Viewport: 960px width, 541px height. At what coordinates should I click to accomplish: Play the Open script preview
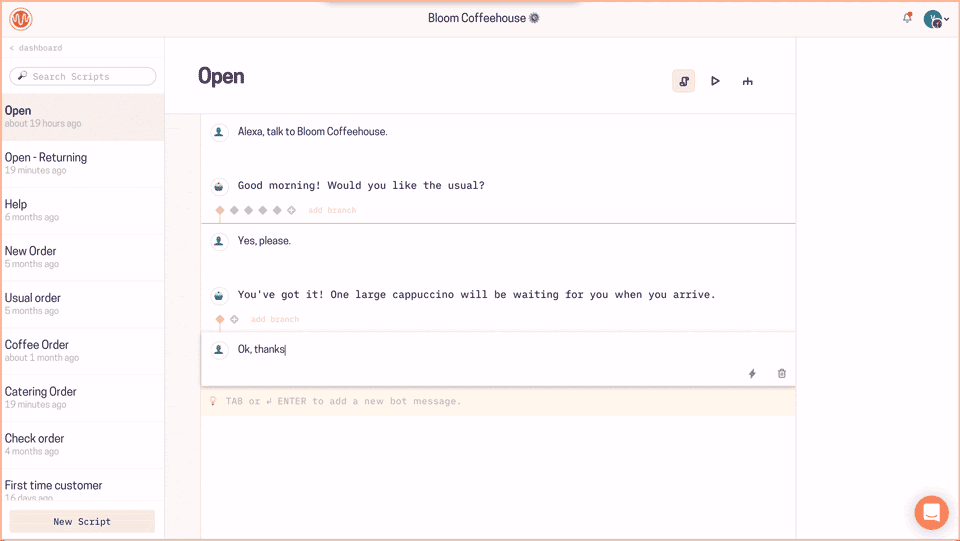[x=715, y=81]
